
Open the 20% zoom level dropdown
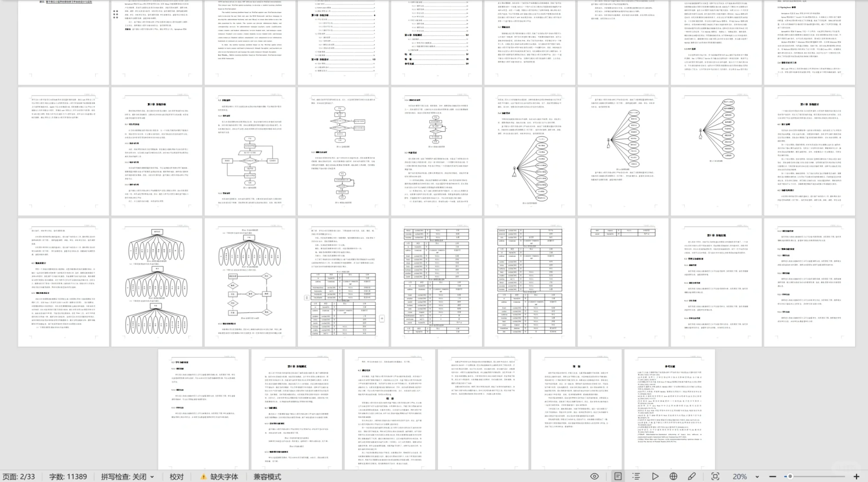pos(757,477)
